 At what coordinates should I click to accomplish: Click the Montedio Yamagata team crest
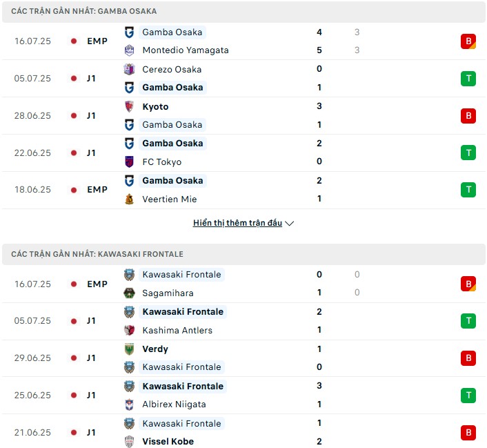[x=129, y=50]
